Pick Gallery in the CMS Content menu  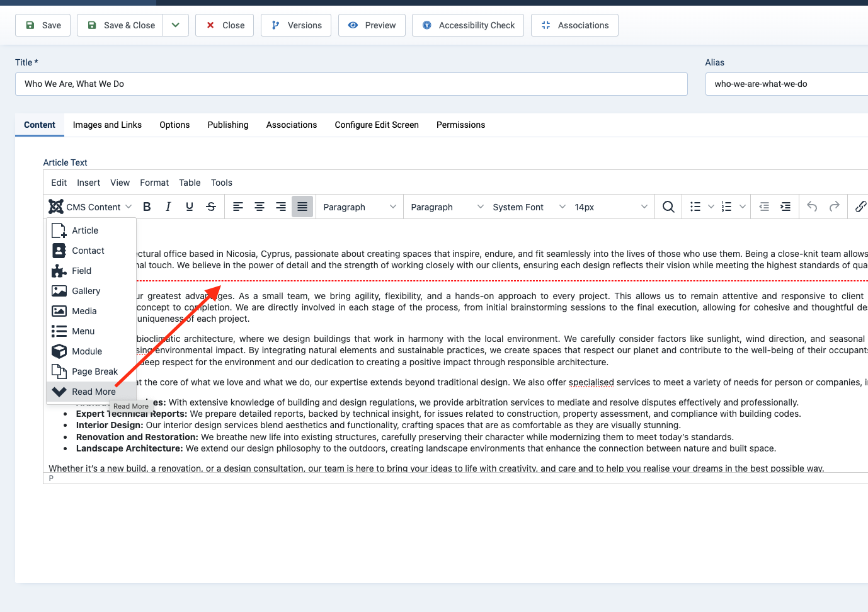click(x=91, y=291)
